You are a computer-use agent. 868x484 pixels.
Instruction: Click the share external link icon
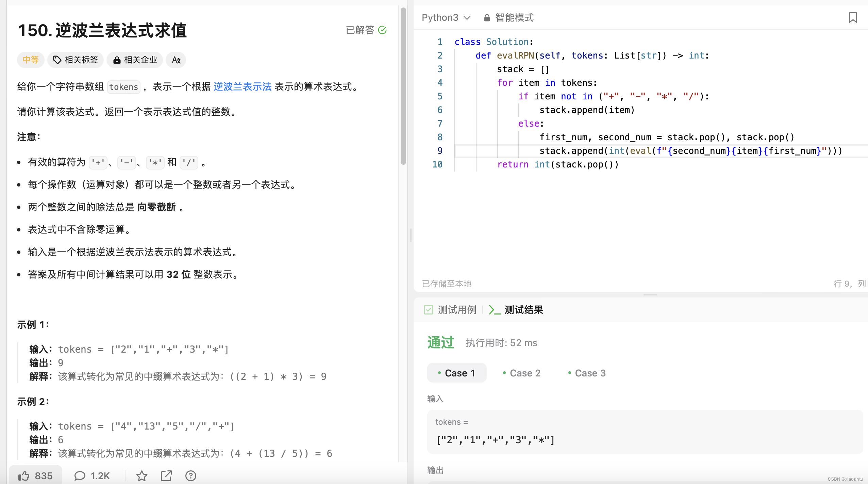tap(166, 475)
